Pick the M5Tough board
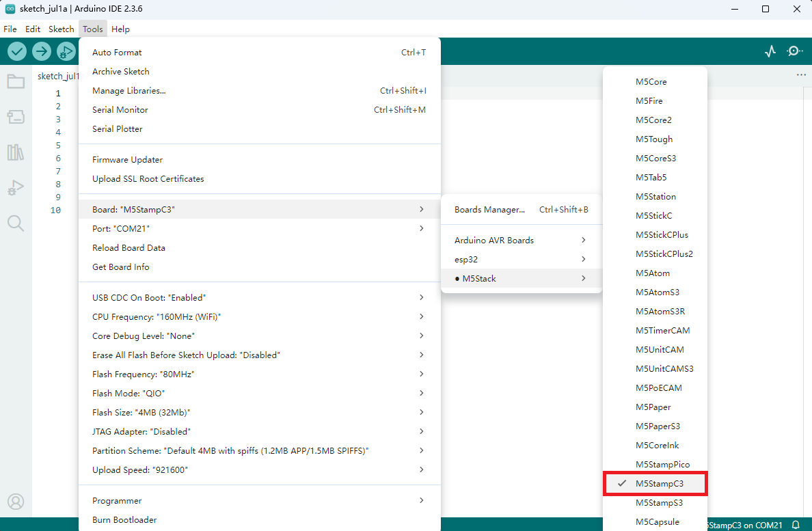The width and height of the screenshot is (812, 531). (655, 139)
